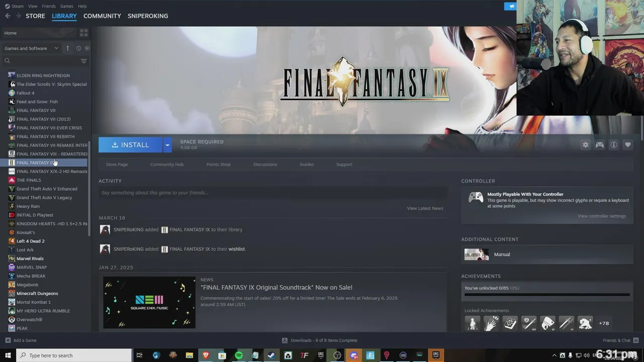This screenshot has height=362, width=644.
Task: Show game info circle icon
Action: point(614,145)
